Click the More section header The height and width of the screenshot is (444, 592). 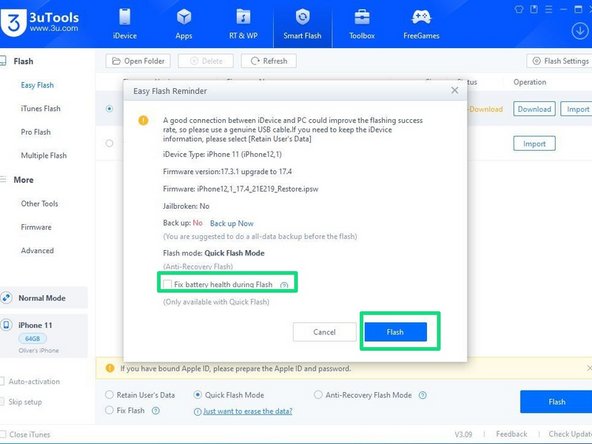(23, 180)
